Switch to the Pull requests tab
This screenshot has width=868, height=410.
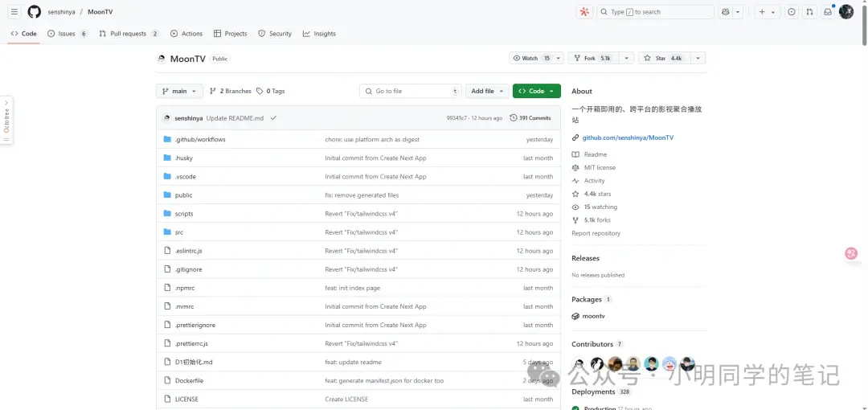coord(129,34)
